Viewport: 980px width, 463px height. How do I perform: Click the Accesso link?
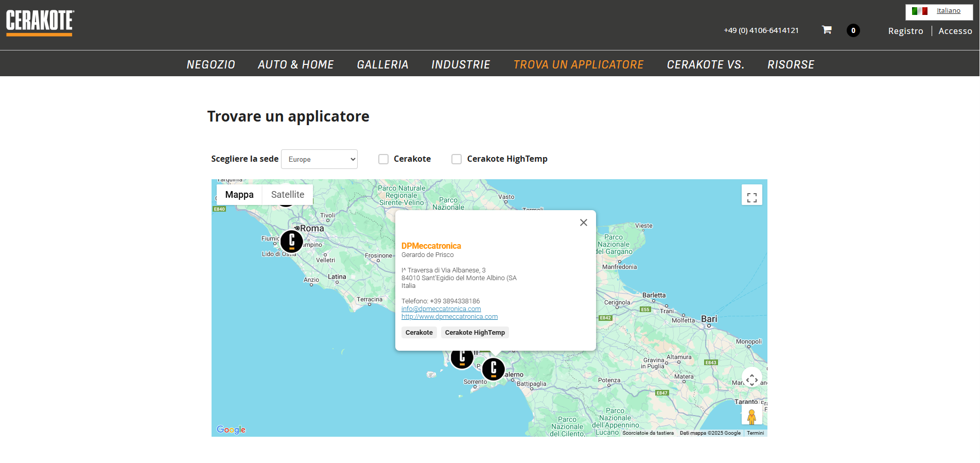(x=955, y=31)
